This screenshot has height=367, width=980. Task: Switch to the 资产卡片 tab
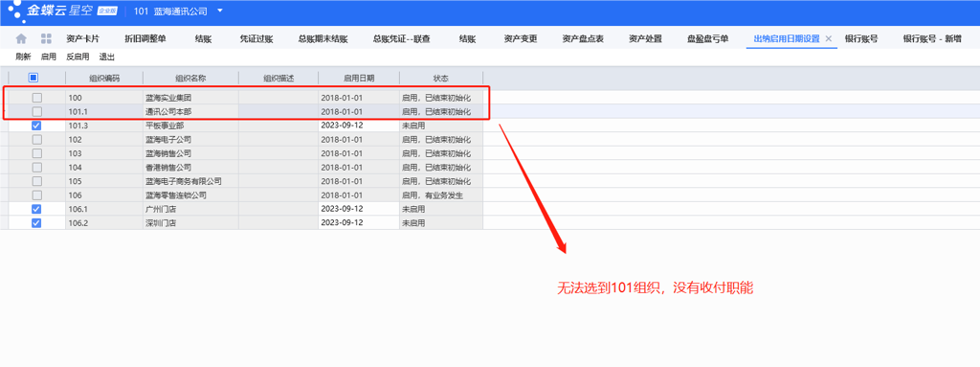click(82, 39)
